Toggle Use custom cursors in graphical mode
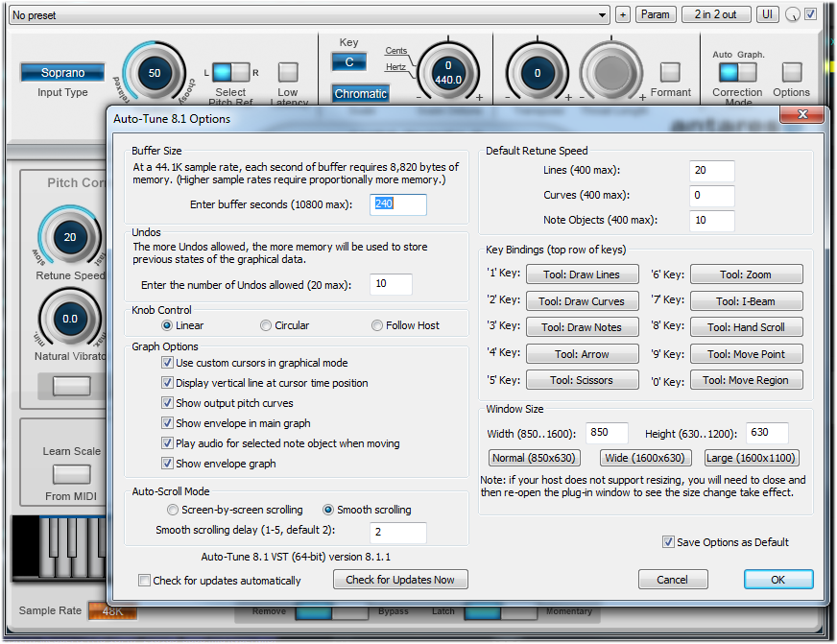 pos(167,363)
